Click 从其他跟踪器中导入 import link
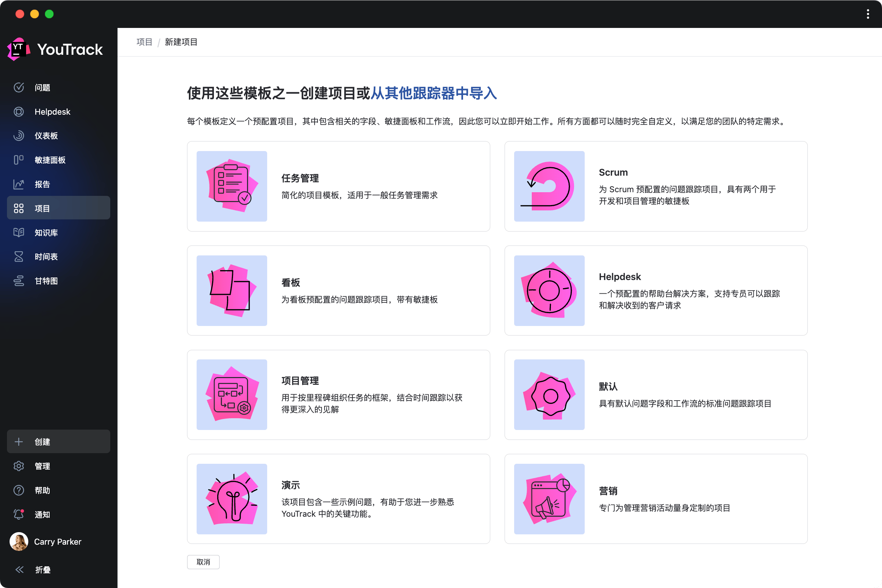Viewport: 882px width, 588px height. click(434, 93)
